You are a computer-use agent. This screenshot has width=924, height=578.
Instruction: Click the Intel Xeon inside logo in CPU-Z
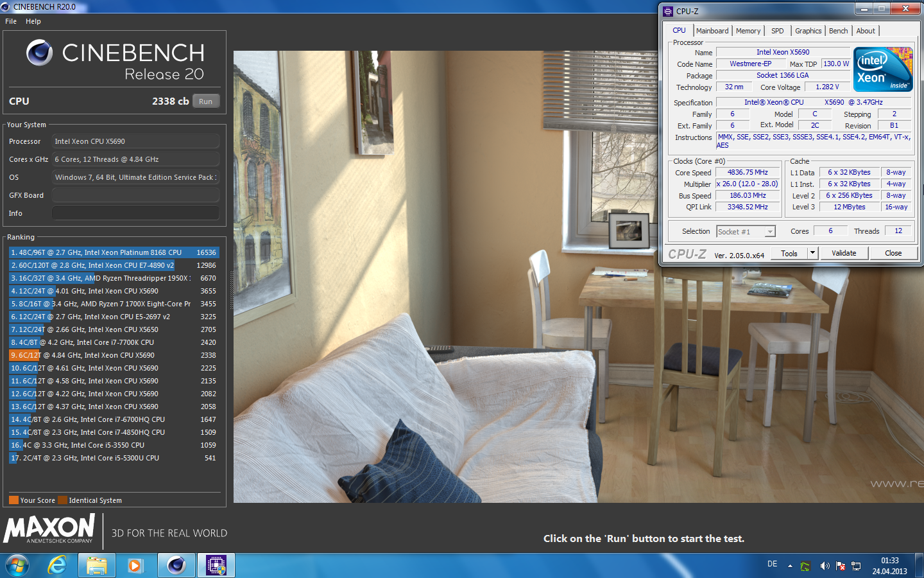[883, 69]
